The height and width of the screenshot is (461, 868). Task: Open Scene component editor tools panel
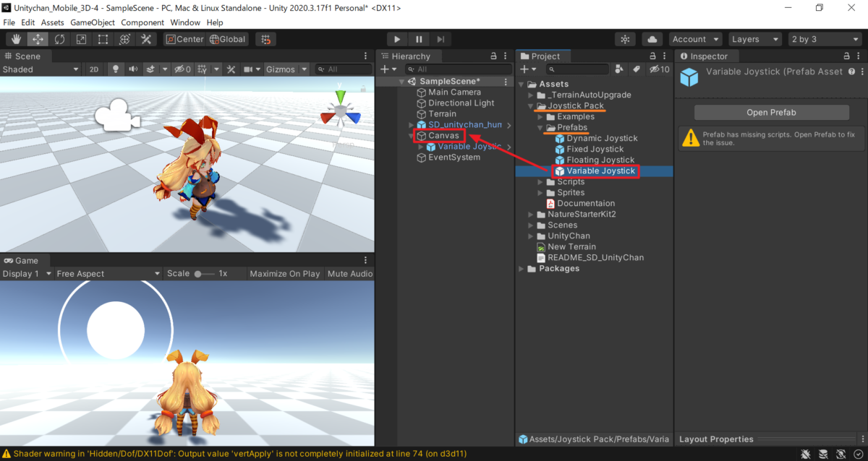point(231,69)
